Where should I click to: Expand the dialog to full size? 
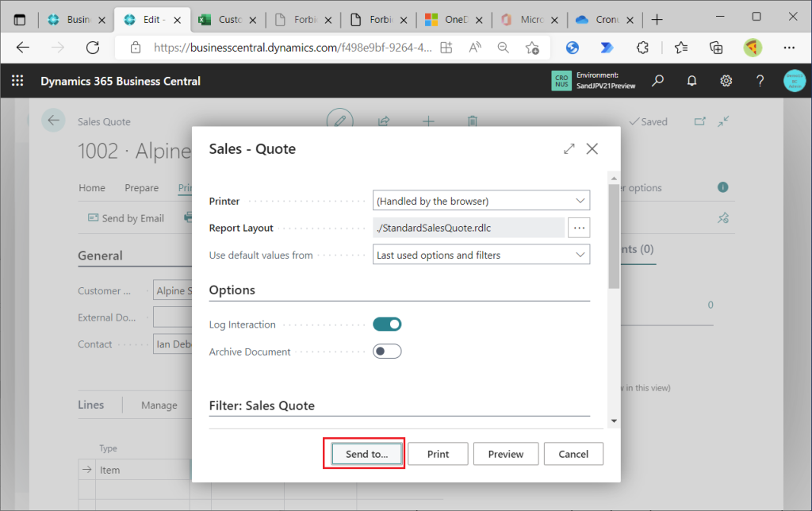click(569, 149)
